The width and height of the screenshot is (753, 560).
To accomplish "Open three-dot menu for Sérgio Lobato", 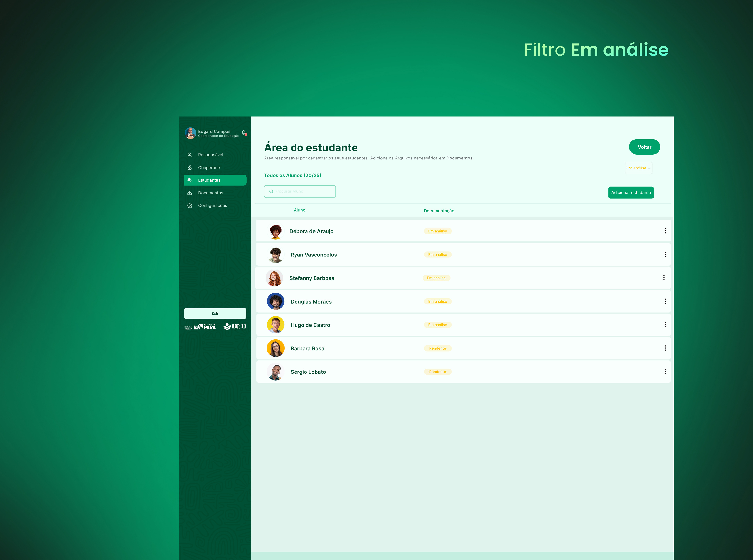I will [665, 372].
